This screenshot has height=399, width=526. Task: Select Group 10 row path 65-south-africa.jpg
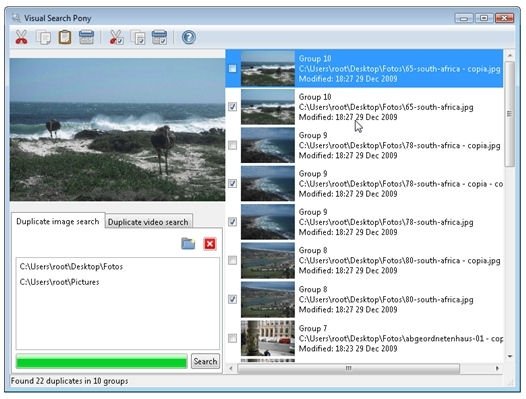386,107
